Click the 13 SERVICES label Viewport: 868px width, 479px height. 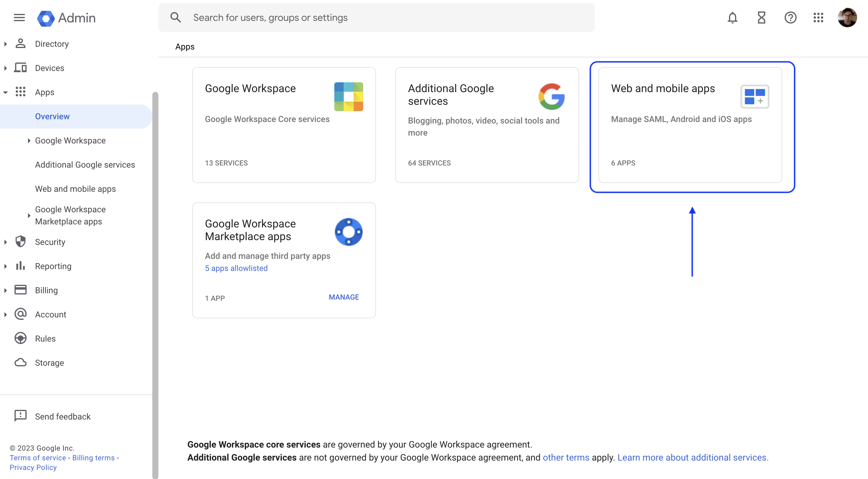226,163
